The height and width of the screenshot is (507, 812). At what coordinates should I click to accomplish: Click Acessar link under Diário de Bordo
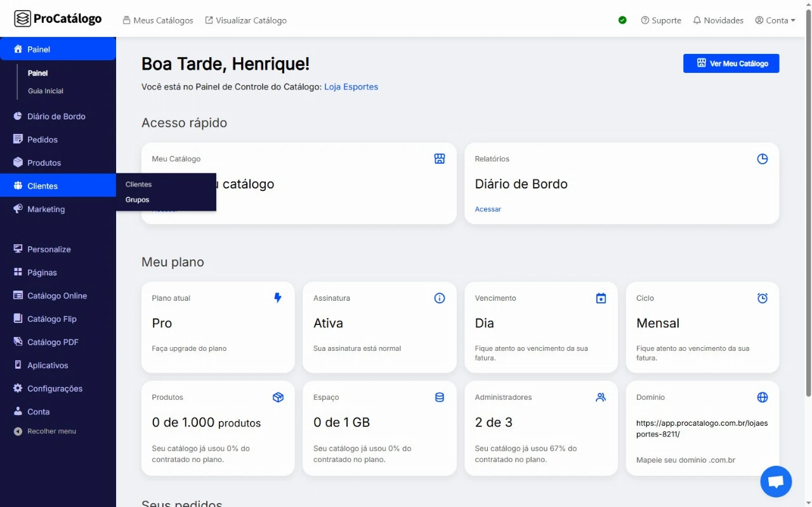click(x=488, y=209)
